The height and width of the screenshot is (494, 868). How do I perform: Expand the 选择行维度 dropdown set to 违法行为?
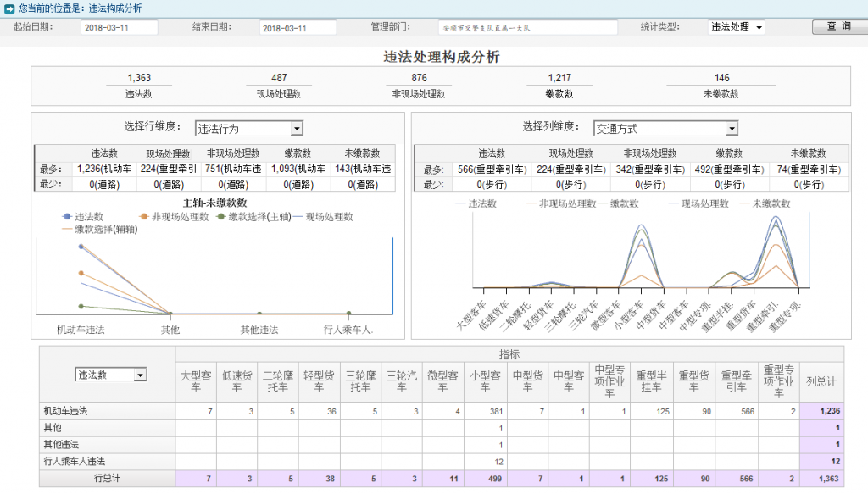248,129
